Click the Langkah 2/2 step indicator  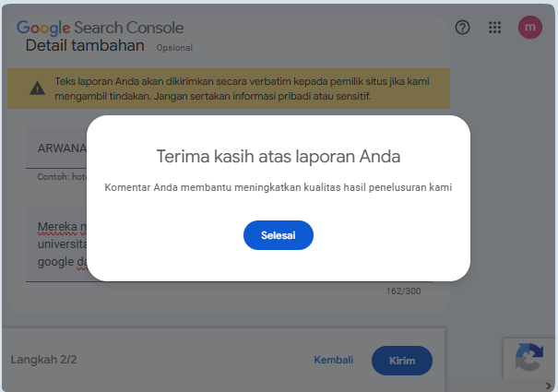(x=43, y=360)
